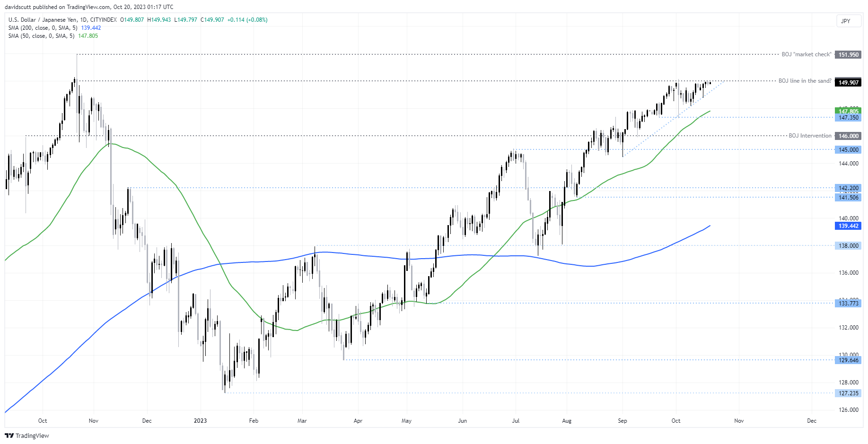This screenshot has width=868, height=444.
Task: Select the 127.235 price level label
Action: tap(848, 393)
